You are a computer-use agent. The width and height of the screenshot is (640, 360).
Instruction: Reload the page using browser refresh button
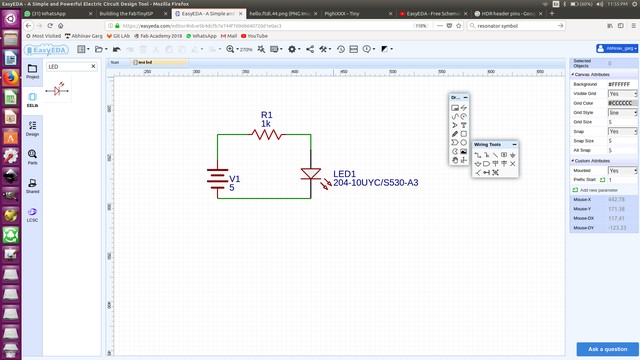50,25
